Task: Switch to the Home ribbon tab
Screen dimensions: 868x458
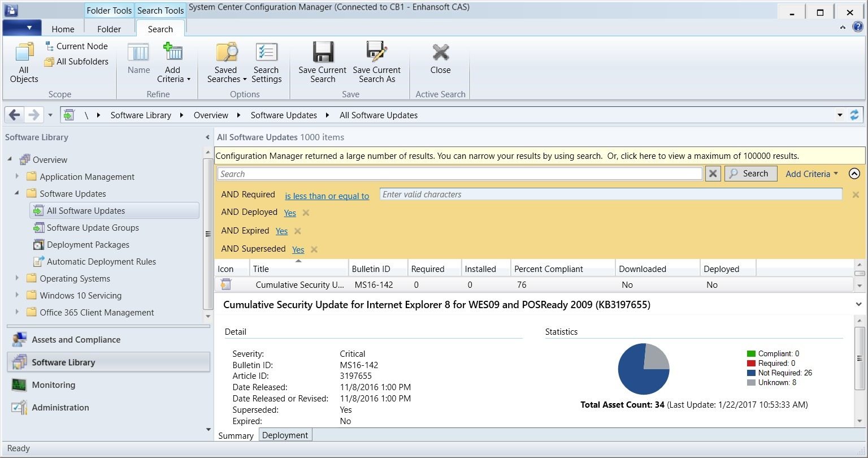Action: point(63,29)
